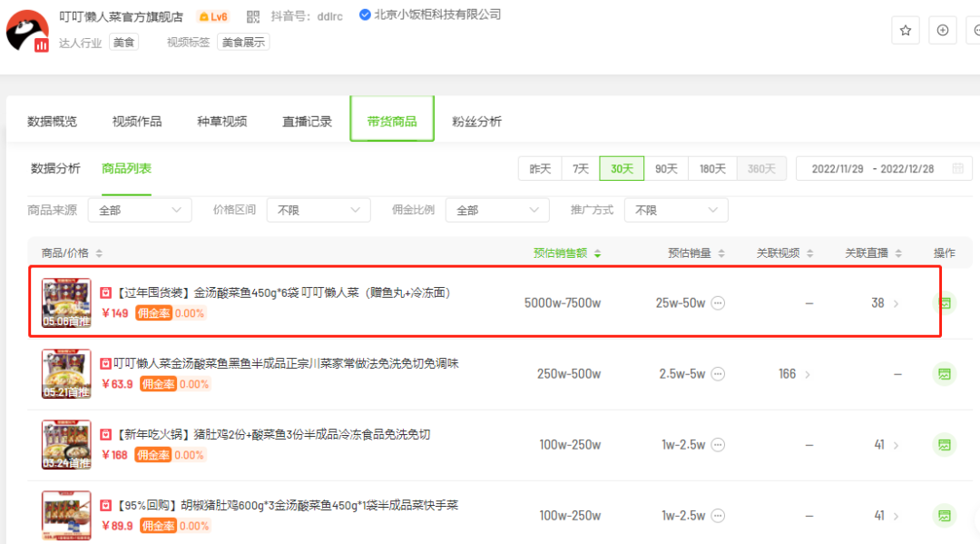This screenshot has height=544, width=980.
Task: Click the verified checkmark by 北京小饭柜科技有限公司
Action: coord(365,15)
